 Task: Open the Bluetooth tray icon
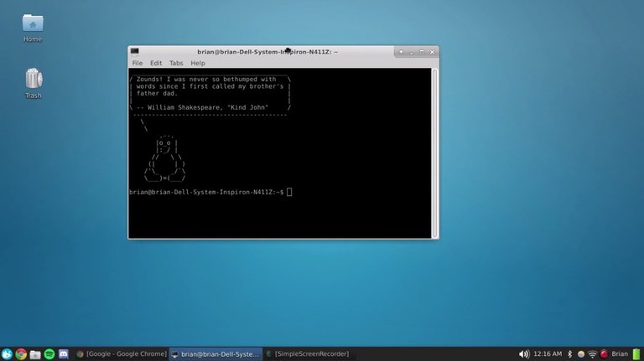569,354
